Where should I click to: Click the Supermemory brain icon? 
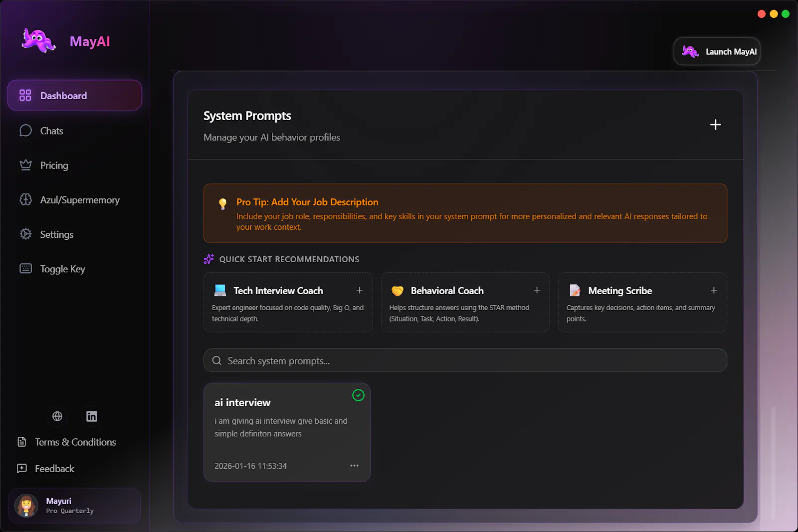pyautogui.click(x=25, y=199)
